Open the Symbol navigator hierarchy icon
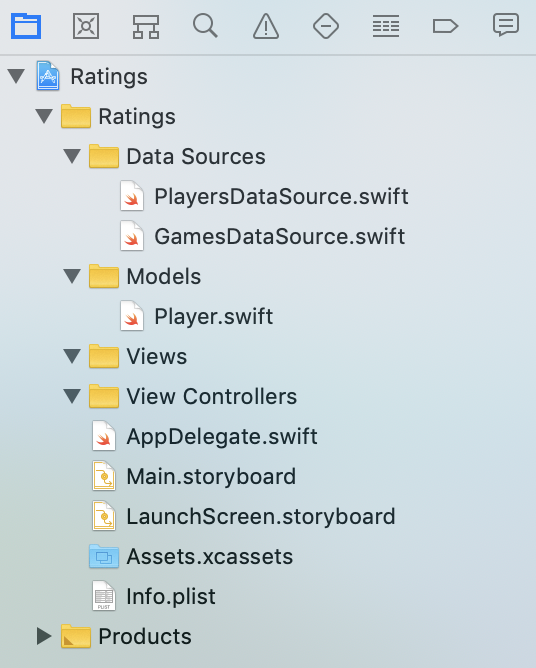Viewport: 536px width, 668px height. 146,26
